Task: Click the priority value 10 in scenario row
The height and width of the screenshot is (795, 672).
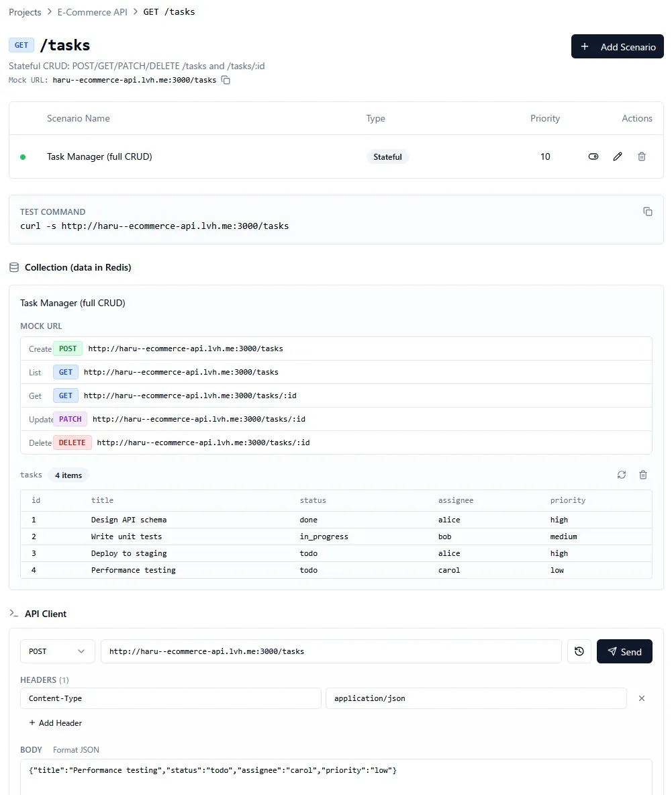Action: [x=545, y=156]
